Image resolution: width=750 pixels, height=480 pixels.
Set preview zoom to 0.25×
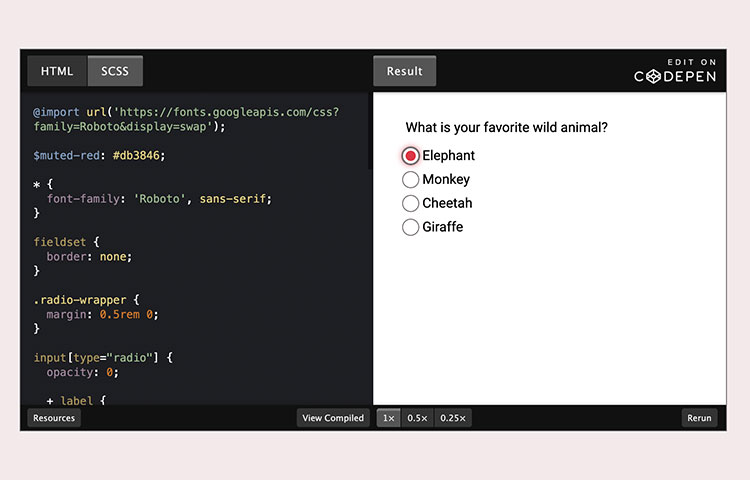(454, 418)
